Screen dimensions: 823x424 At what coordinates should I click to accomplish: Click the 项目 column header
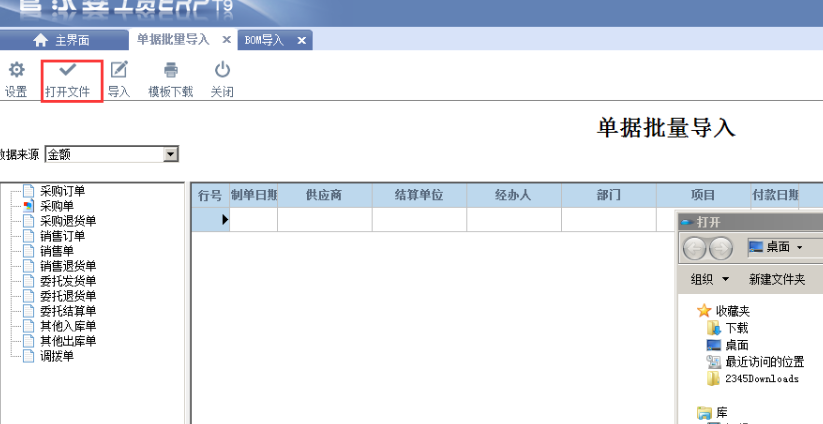coord(703,195)
